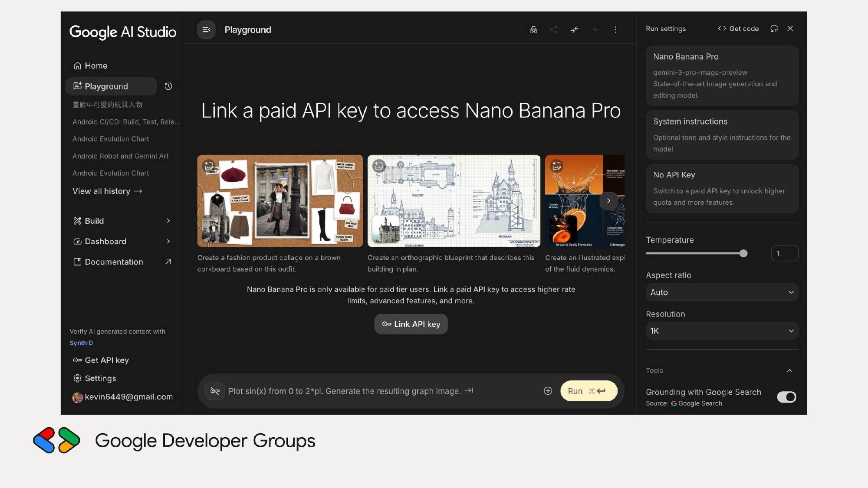Collapse the Tools section chevron
Image resolution: width=868 pixels, height=488 pixels.
(789, 370)
